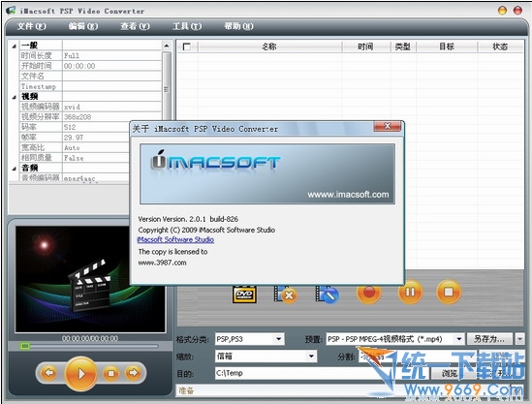Image resolution: width=532 pixels, height=404 pixels.
Task: Collapse the 视频 (Video) property group
Action: (x=14, y=97)
